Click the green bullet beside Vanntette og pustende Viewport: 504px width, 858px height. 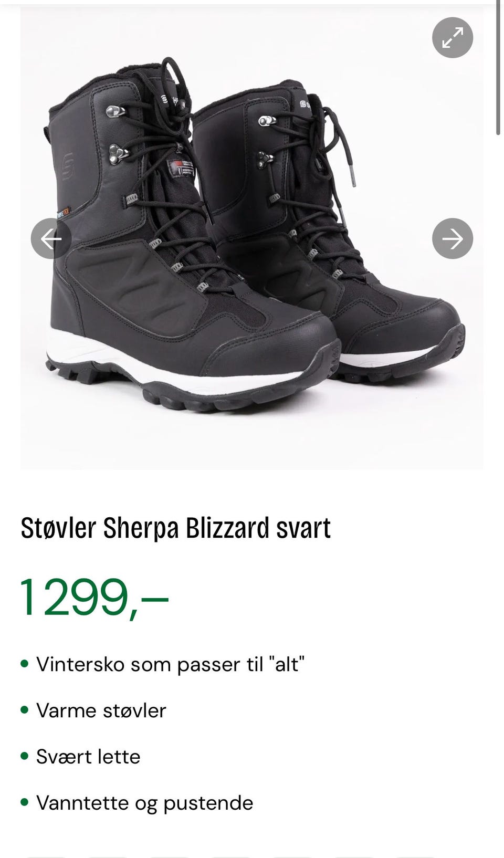[x=24, y=802]
